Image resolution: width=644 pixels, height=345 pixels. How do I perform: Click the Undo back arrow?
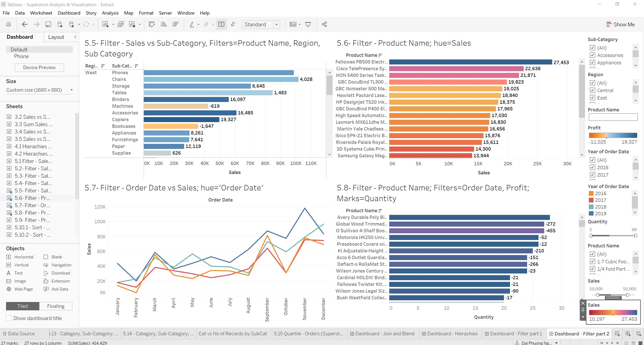click(x=24, y=24)
